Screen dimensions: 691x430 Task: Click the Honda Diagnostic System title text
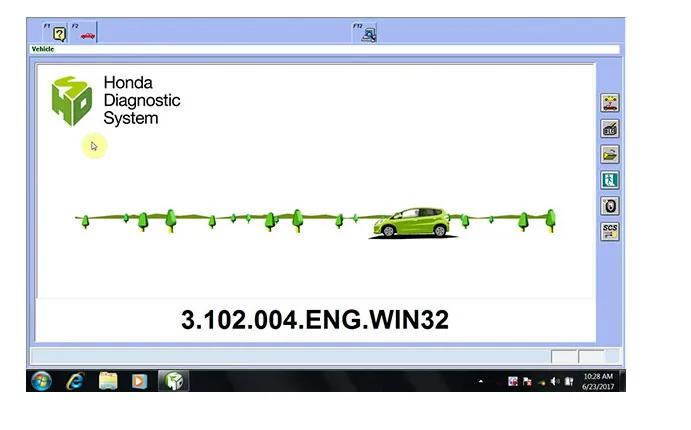(141, 100)
